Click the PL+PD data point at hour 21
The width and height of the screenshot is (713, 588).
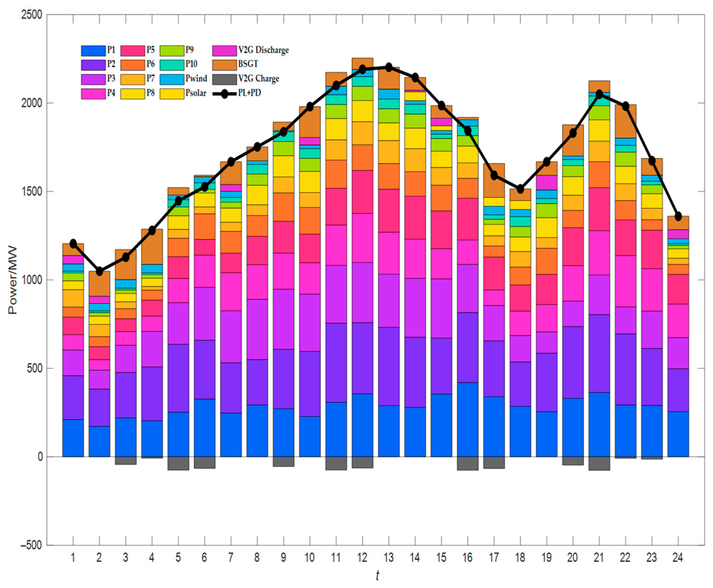pyautogui.click(x=599, y=95)
